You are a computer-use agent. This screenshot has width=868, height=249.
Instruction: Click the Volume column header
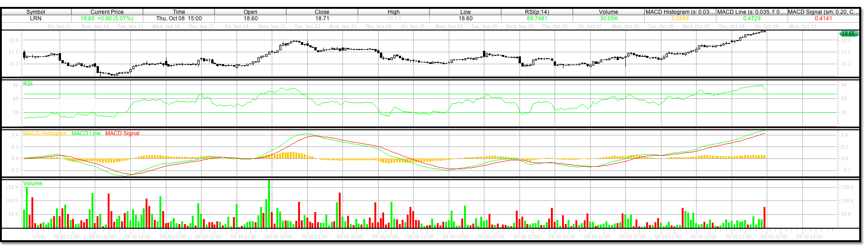pyautogui.click(x=609, y=12)
